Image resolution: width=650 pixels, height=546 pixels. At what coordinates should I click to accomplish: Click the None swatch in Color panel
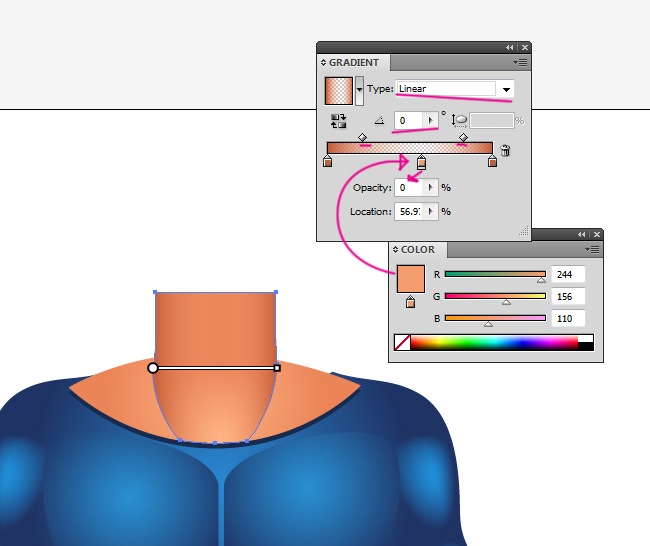(x=403, y=342)
